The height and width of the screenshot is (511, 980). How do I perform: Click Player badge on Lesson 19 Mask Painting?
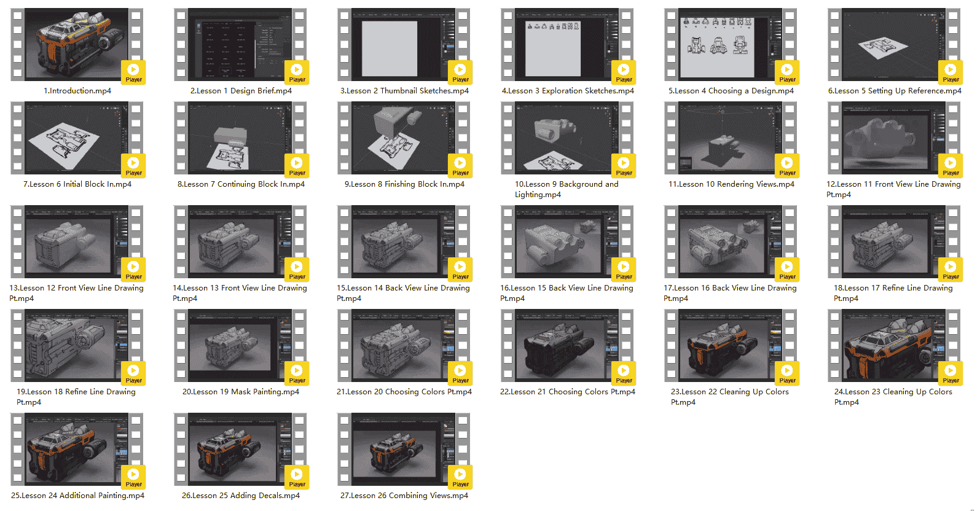tap(297, 373)
